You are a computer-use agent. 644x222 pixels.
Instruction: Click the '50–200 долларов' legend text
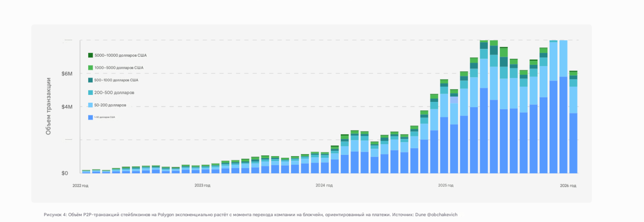click(x=110, y=105)
